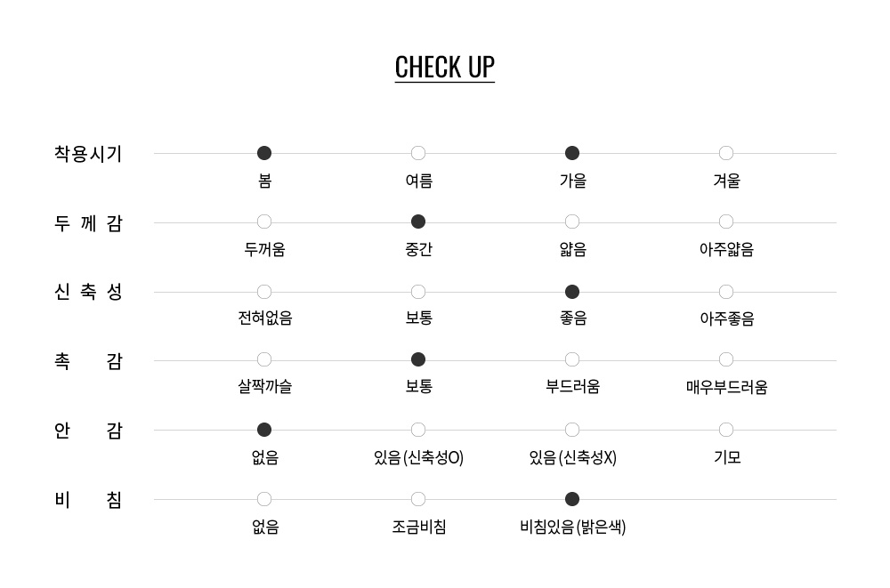Select 부드러움 texture radio dot

tap(572, 359)
